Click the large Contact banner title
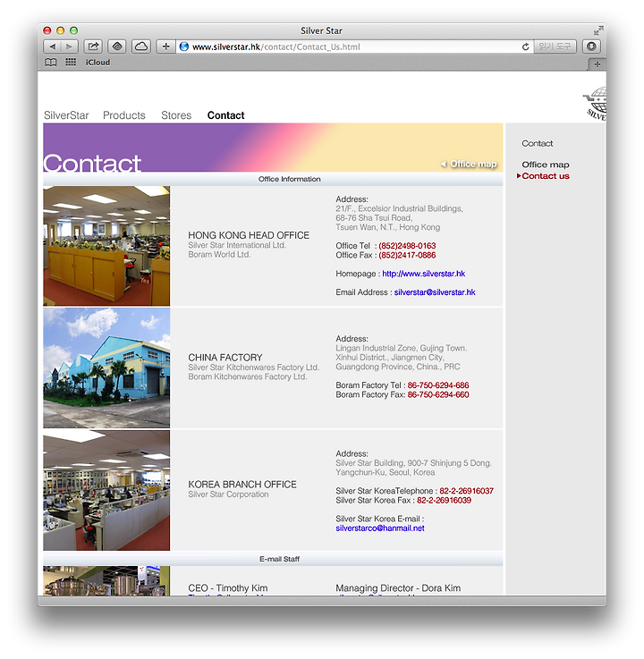Viewport: 644px width, 659px height. coord(92,163)
